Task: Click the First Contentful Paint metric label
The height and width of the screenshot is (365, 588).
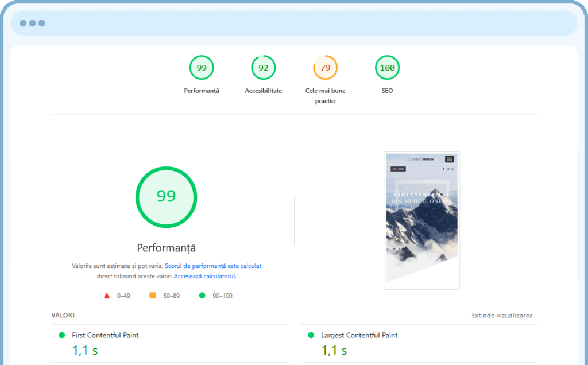Action: pos(106,335)
